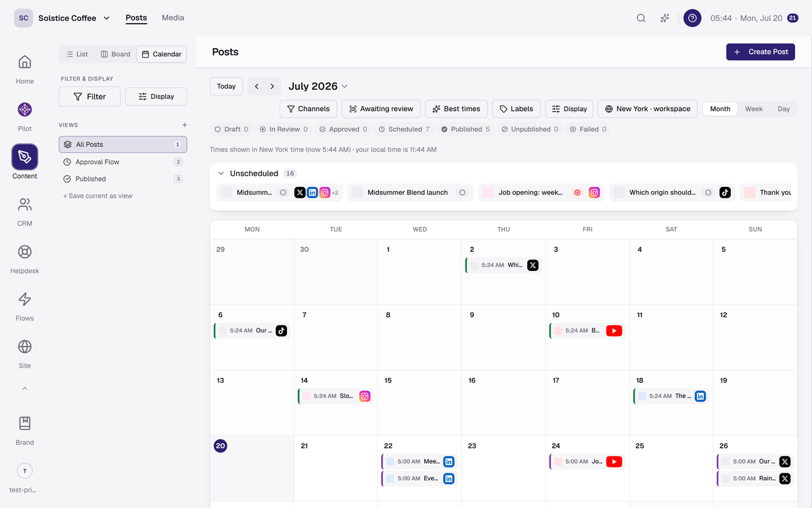This screenshot has height=508, width=812.
Task: Toggle the Published status filter
Action: pos(466,129)
